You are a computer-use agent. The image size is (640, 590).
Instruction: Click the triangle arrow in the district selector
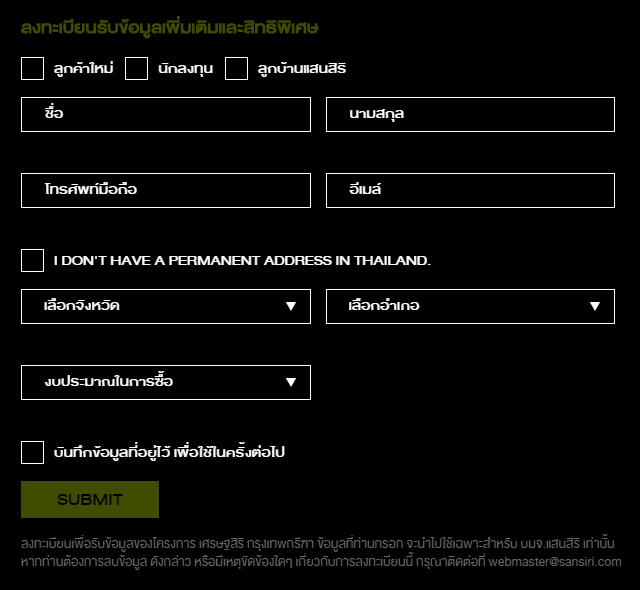click(595, 306)
